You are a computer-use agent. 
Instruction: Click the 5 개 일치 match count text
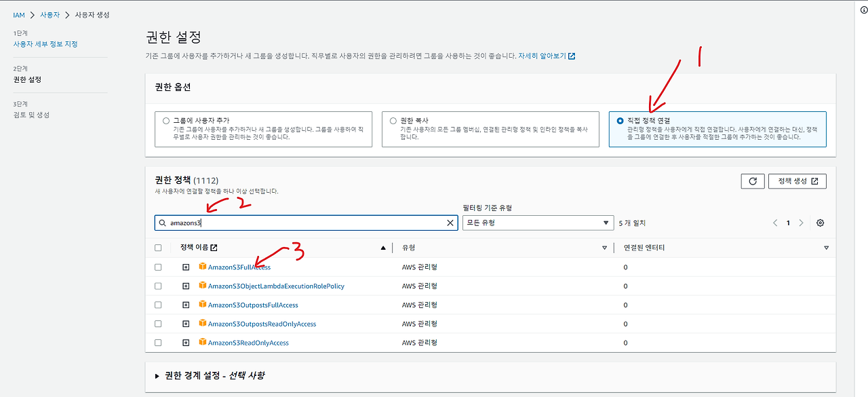632,223
